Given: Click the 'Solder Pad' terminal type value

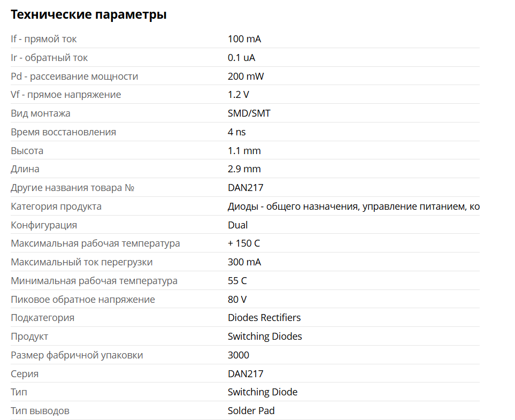Looking at the screenshot, I should [251, 411].
